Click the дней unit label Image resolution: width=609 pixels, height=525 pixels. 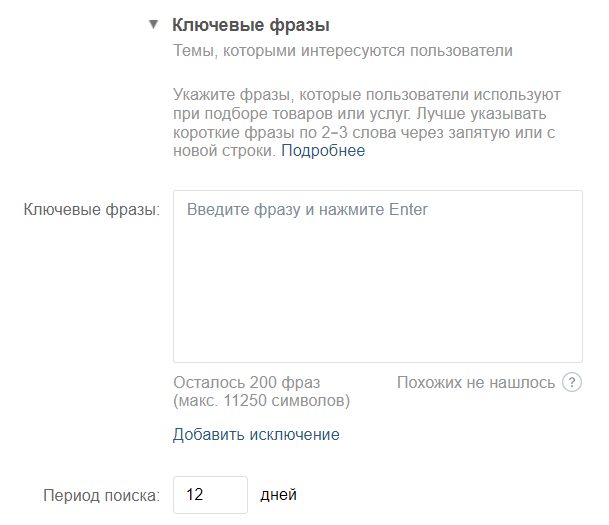pos(278,494)
